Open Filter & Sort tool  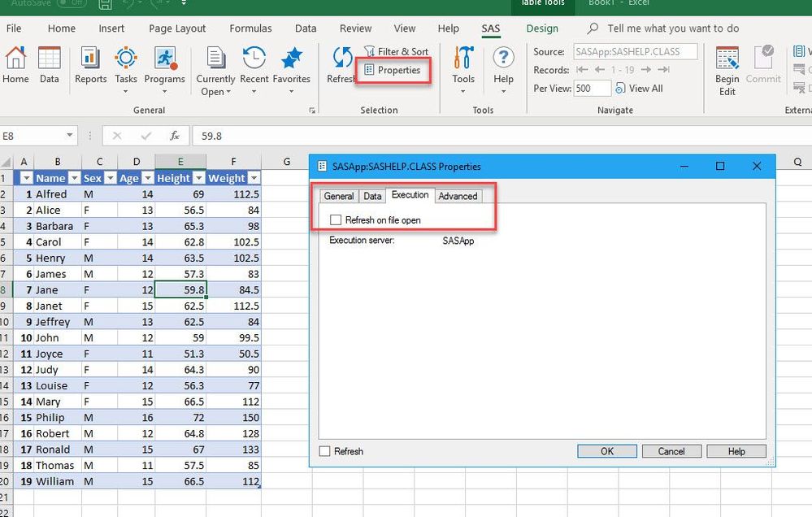396,51
